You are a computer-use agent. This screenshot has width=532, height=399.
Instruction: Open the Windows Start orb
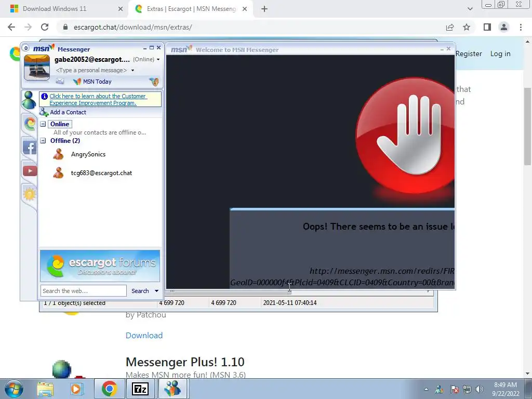tap(14, 389)
